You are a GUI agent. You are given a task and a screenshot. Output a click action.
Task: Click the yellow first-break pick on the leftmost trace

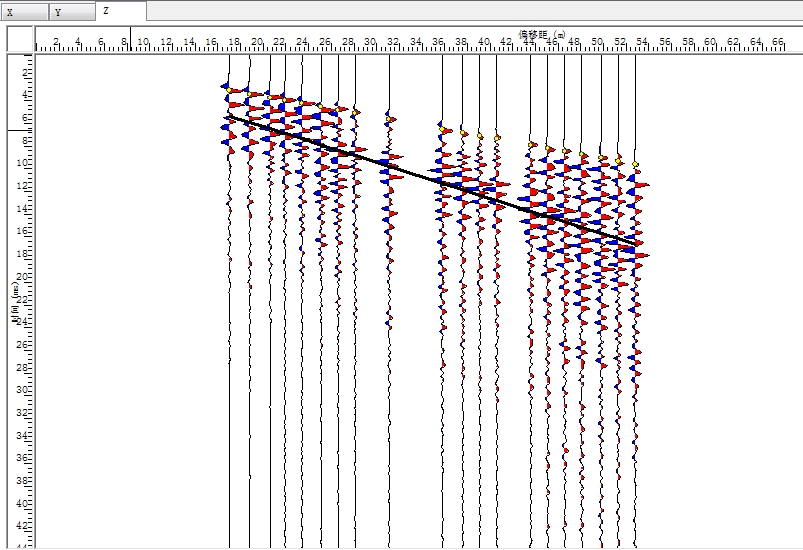pos(229,91)
